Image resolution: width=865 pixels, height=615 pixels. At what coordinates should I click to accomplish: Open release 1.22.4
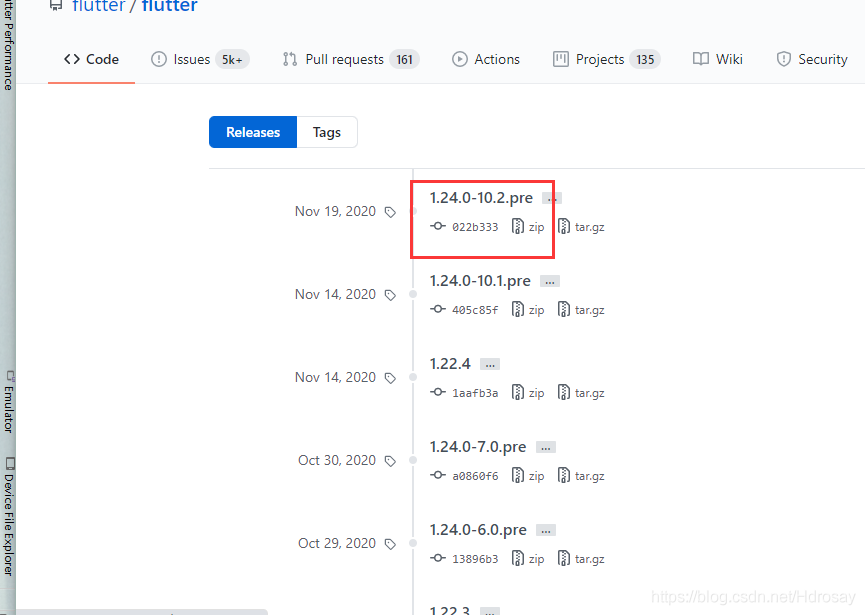pyautogui.click(x=450, y=363)
